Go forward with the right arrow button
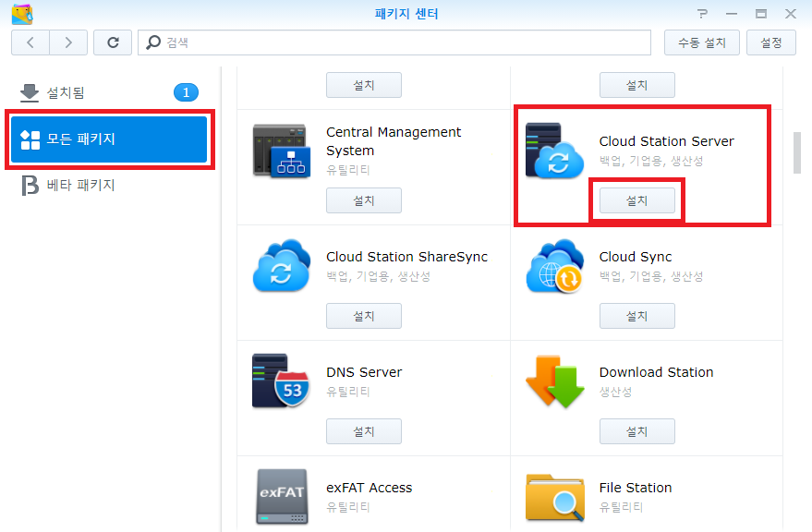The width and height of the screenshot is (812, 532). (68, 42)
